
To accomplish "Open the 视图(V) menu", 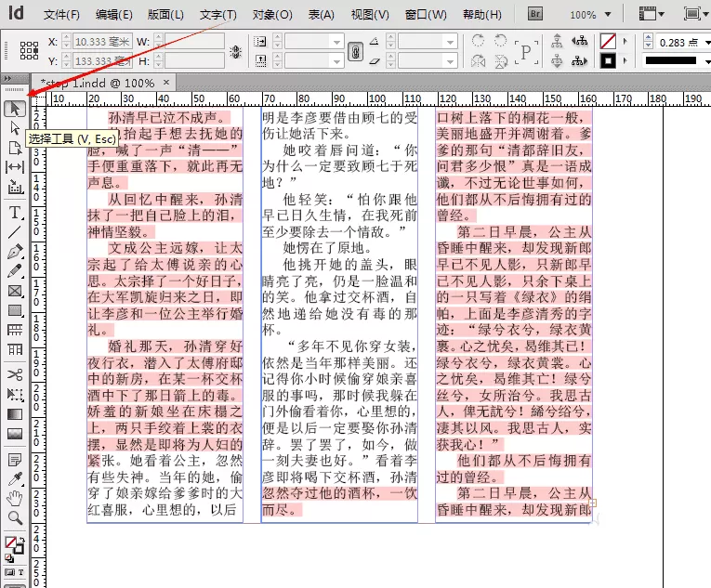I will 370,15.
